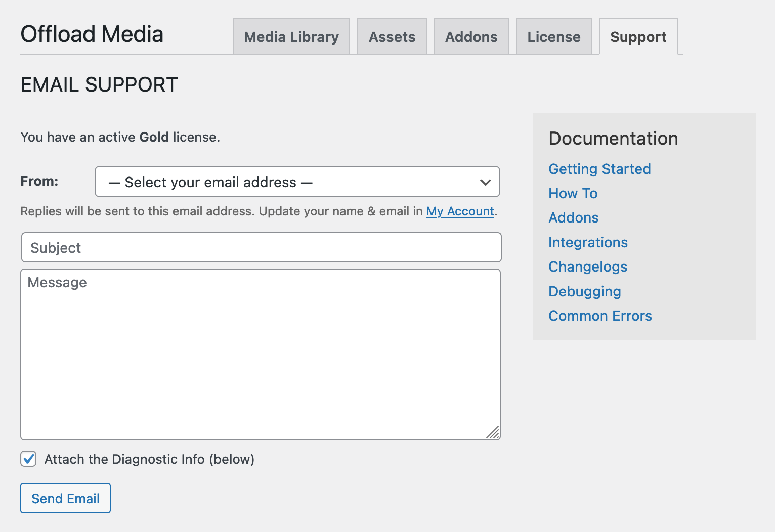Viewport: 775px width, 532px height.
Task: Go to the Addons tab
Action: tap(471, 36)
